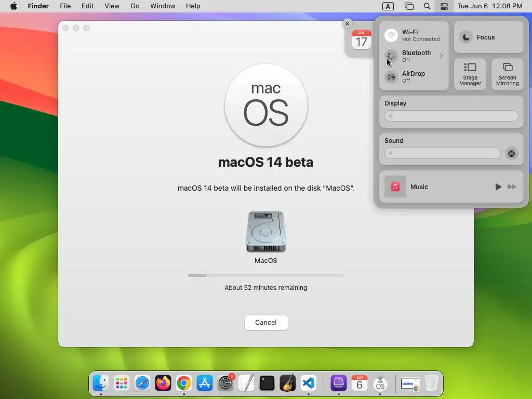Open the View menu
This screenshot has height=399, width=532.
point(112,6)
